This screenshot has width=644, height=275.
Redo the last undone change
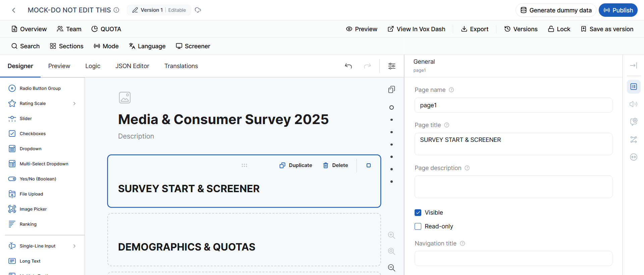tap(368, 66)
